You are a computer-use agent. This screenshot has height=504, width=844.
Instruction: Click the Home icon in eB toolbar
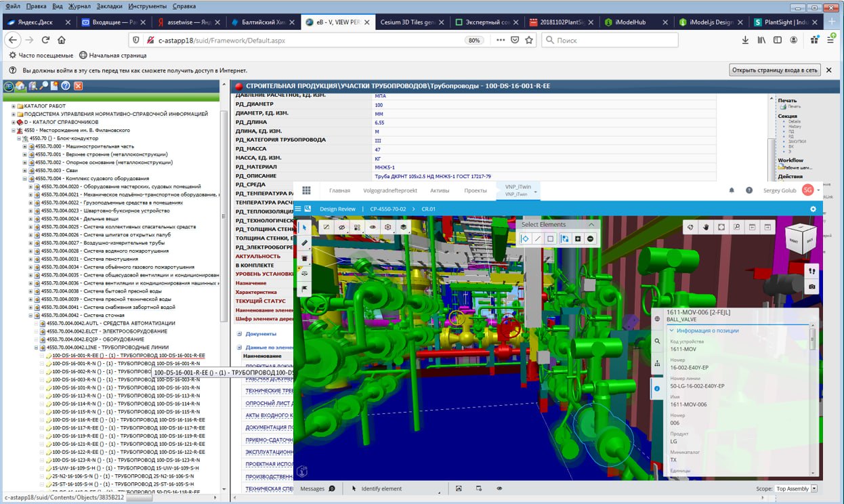(x=20, y=86)
